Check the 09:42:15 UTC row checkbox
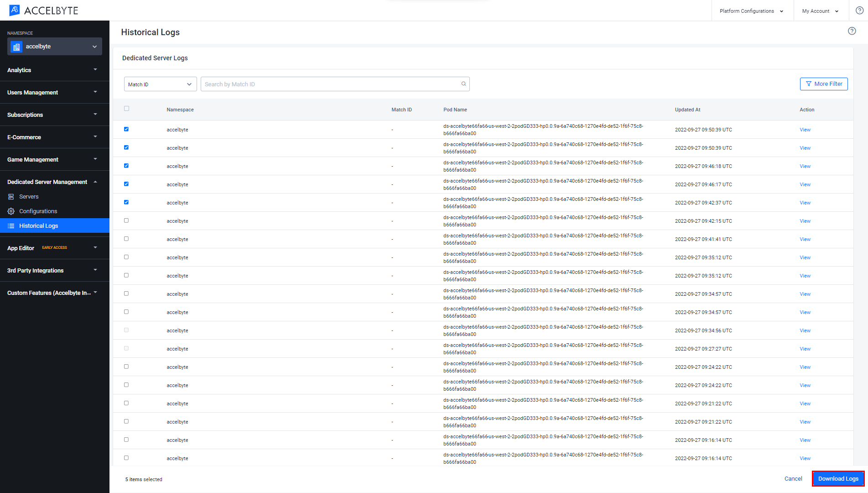The image size is (868, 493). 126,220
